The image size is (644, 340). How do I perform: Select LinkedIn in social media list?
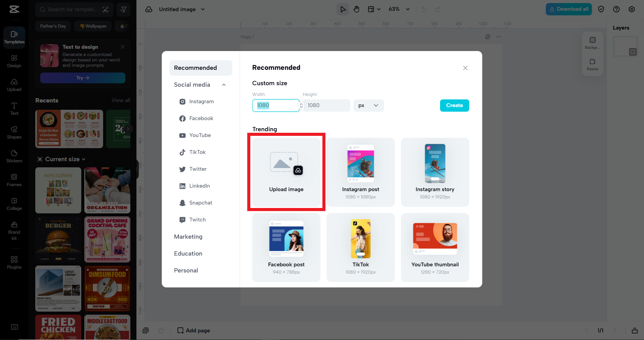click(x=201, y=186)
